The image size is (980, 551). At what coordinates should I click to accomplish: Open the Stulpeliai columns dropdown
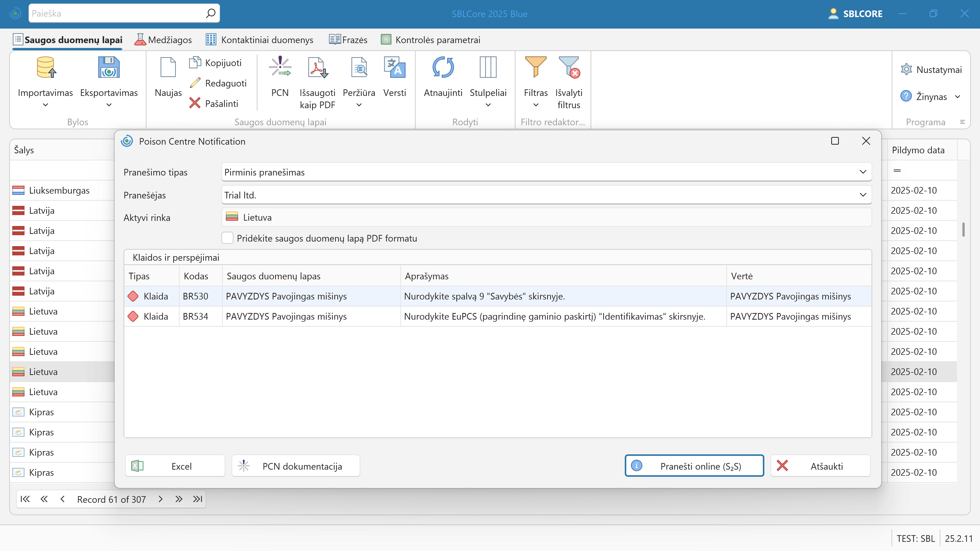coord(488,105)
